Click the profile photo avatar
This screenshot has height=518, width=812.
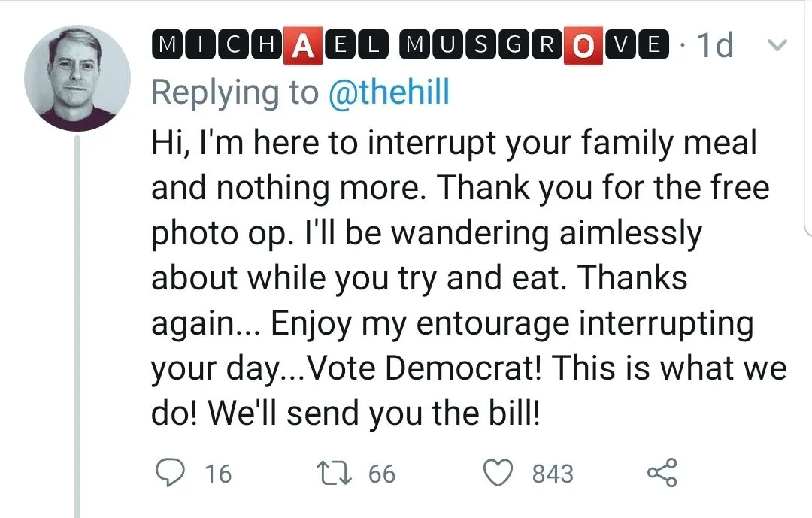click(77, 79)
